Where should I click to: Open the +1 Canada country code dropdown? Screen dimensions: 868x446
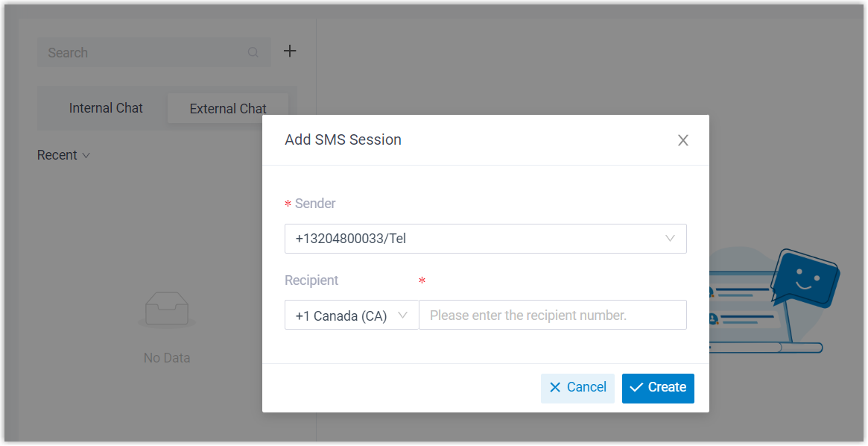tap(351, 315)
